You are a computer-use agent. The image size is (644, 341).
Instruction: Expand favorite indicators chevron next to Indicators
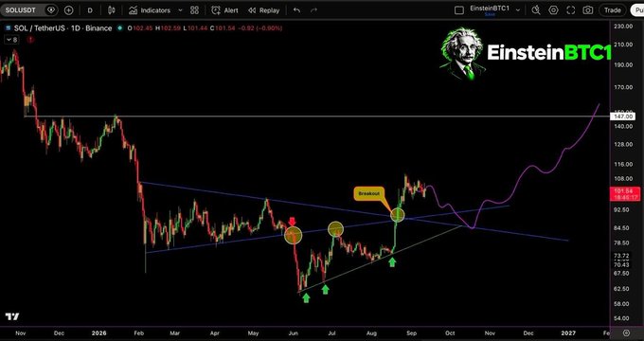180,10
